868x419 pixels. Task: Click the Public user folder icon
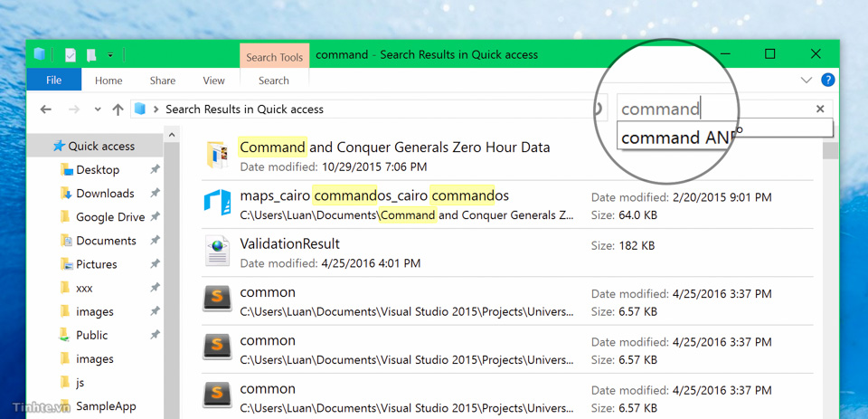click(x=65, y=335)
